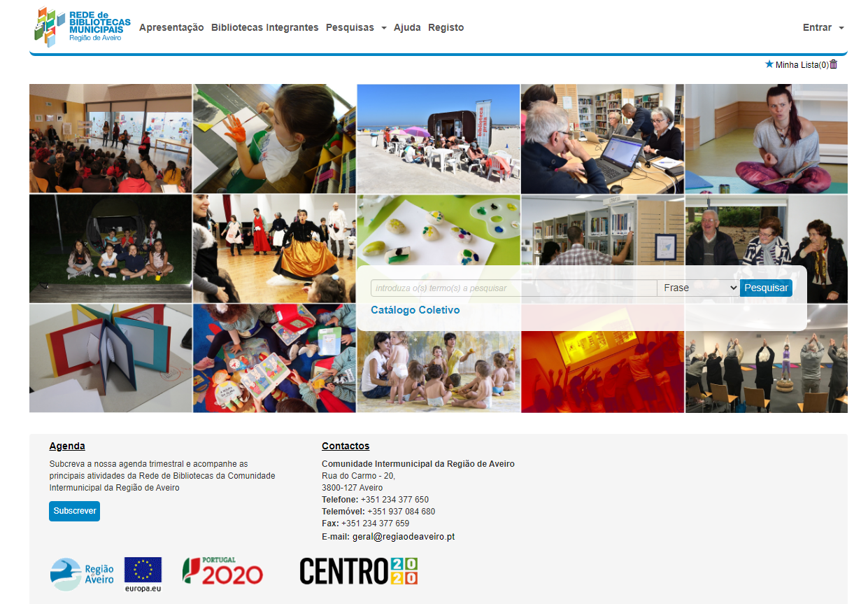Click the beach library photo thumbnail
Screen dimensions: 868x604
438,139
